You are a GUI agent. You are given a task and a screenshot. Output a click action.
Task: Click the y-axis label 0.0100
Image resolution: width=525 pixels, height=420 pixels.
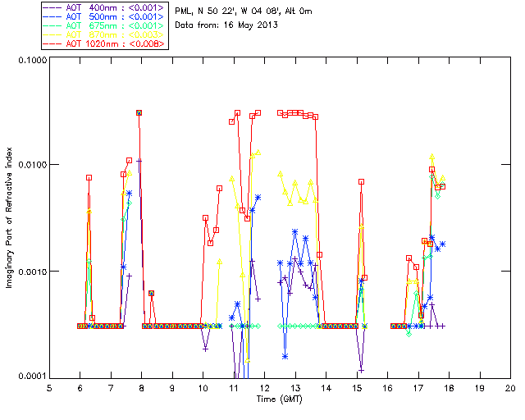click(x=32, y=165)
